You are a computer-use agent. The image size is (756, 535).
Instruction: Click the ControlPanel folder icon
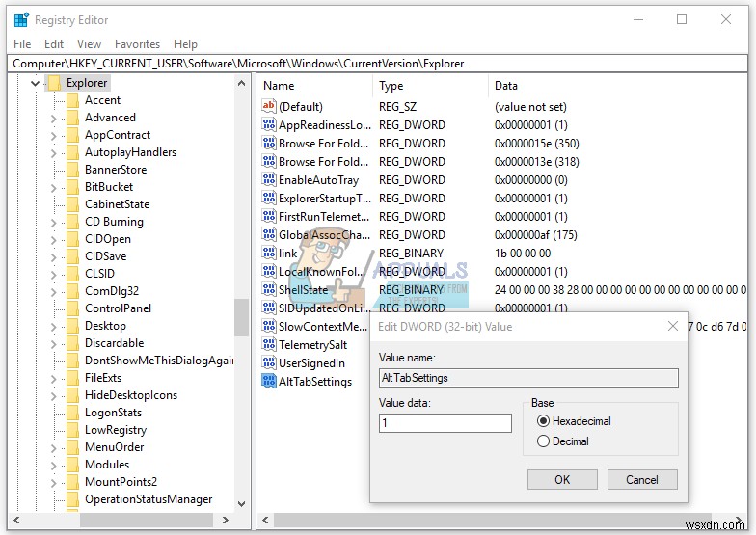[72, 308]
